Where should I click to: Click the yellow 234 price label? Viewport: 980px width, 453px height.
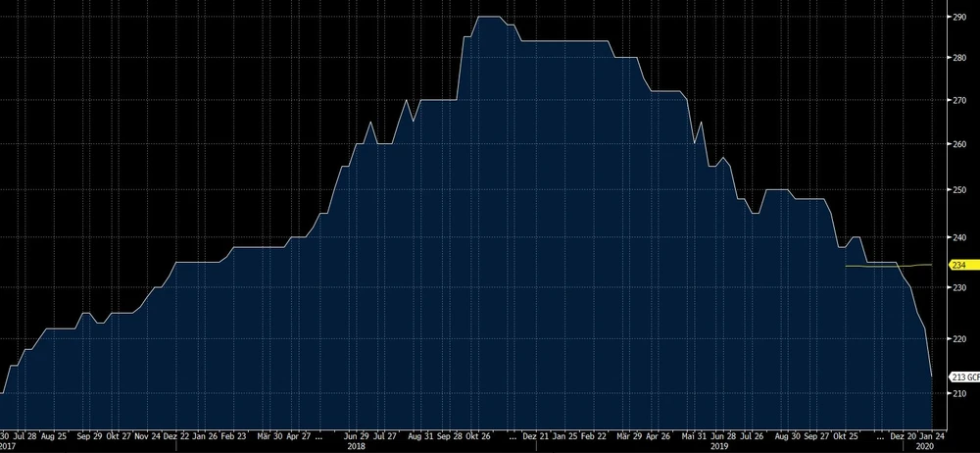[959, 265]
